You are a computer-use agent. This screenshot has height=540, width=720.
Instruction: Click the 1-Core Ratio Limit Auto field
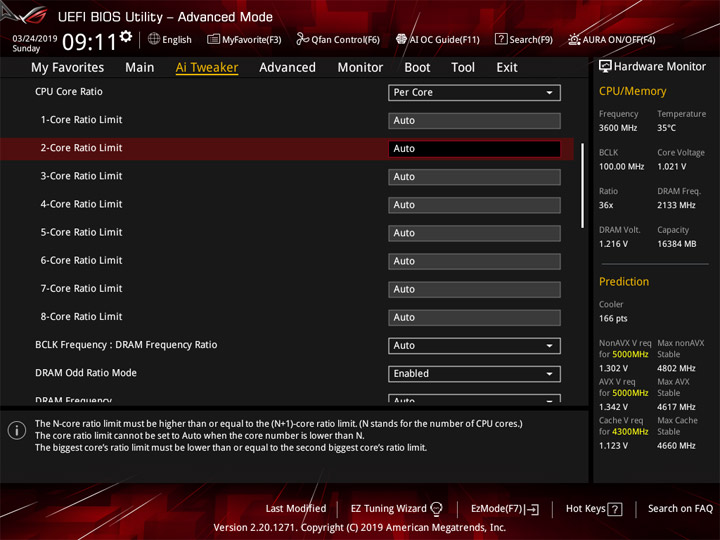474,120
